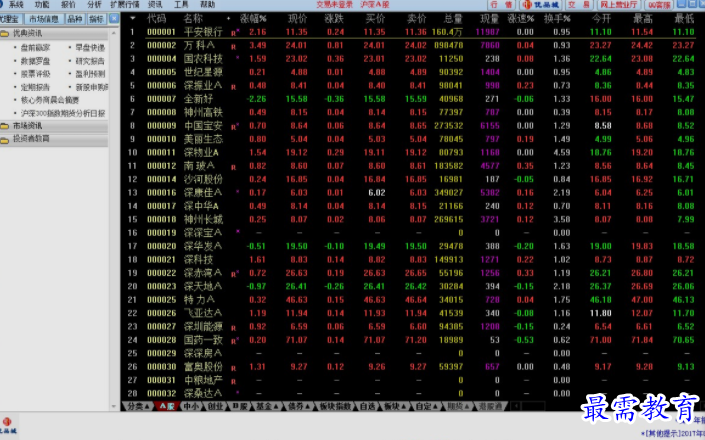Click the table dropdown arrow before 代码
The height and width of the screenshot is (440, 705).
click(133, 18)
